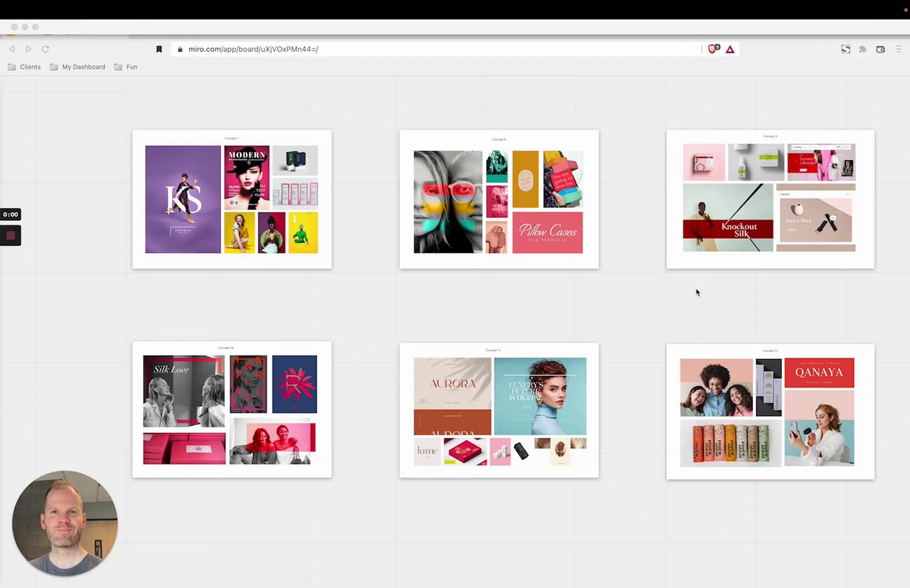Select the MODERN magazine cover image

pyautogui.click(x=247, y=177)
